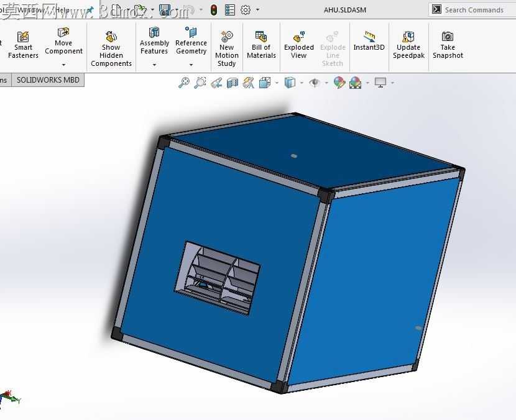The image size is (516, 420).
Task: Toggle Instant3D mode
Action: click(x=369, y=41)
